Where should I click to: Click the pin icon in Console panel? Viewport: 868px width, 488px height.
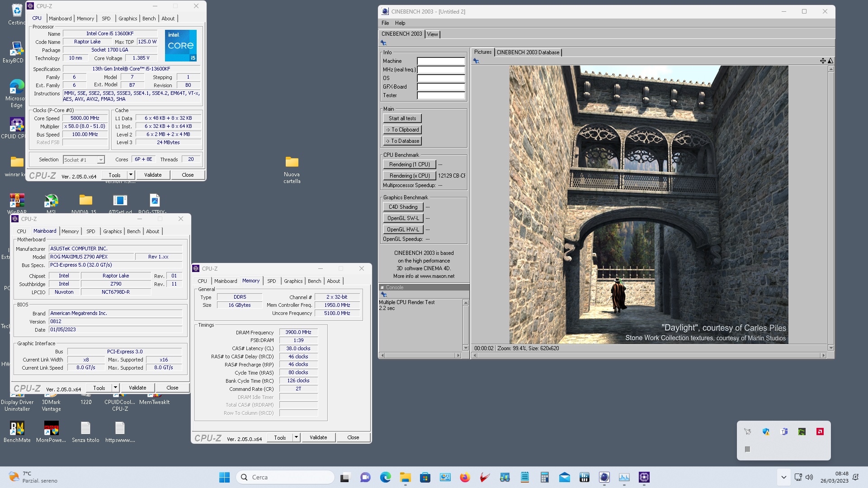coord(384,295)
